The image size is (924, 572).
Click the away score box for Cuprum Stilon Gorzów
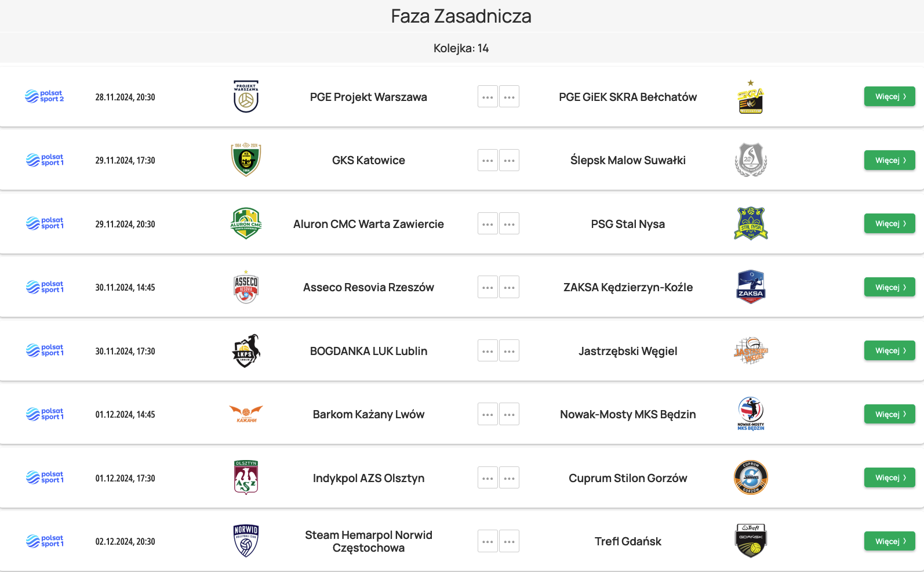point(509,478)
